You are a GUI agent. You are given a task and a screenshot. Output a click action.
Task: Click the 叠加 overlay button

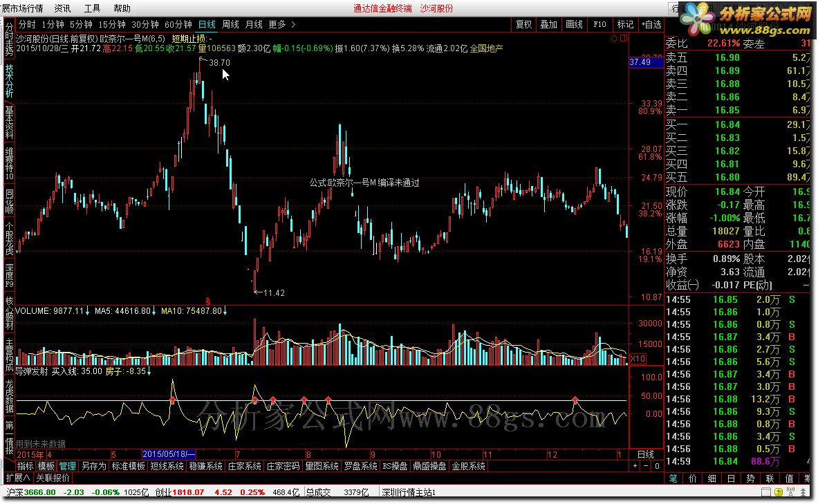point(549,24)
